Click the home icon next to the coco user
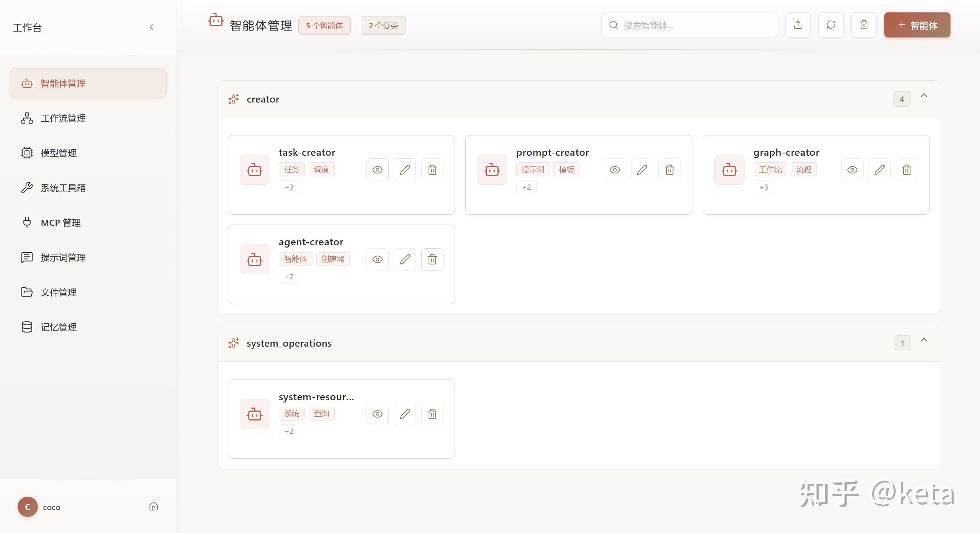 pos(154,507)
